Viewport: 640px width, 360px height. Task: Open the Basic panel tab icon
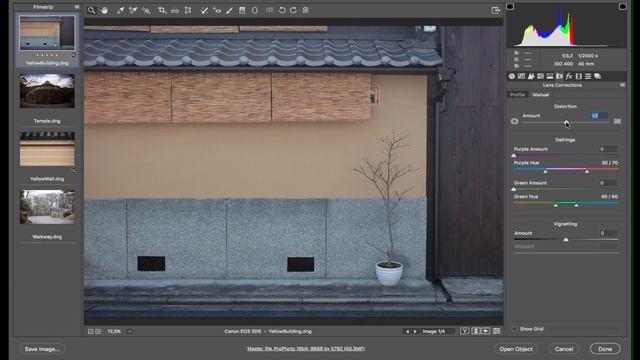tap(512, 76)
